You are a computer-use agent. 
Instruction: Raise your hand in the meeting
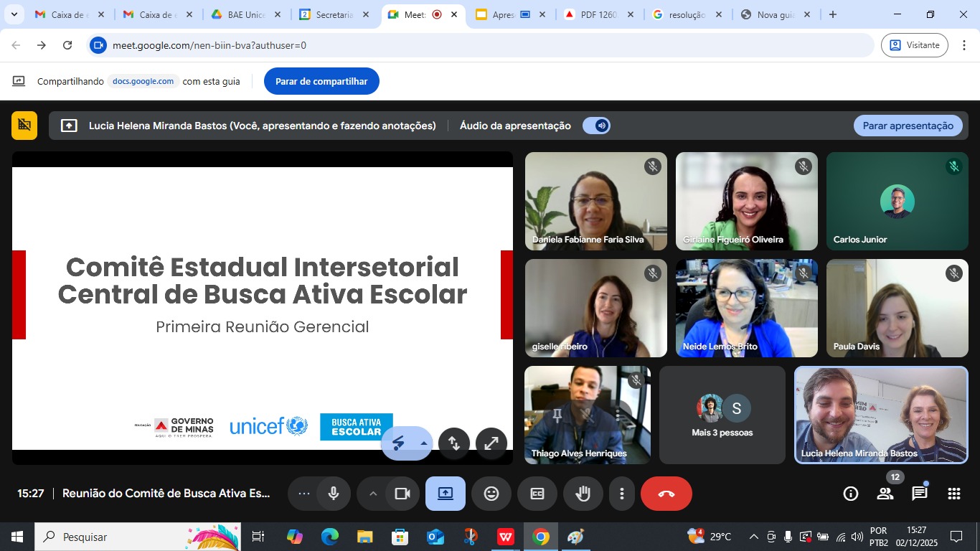point(583,494)
